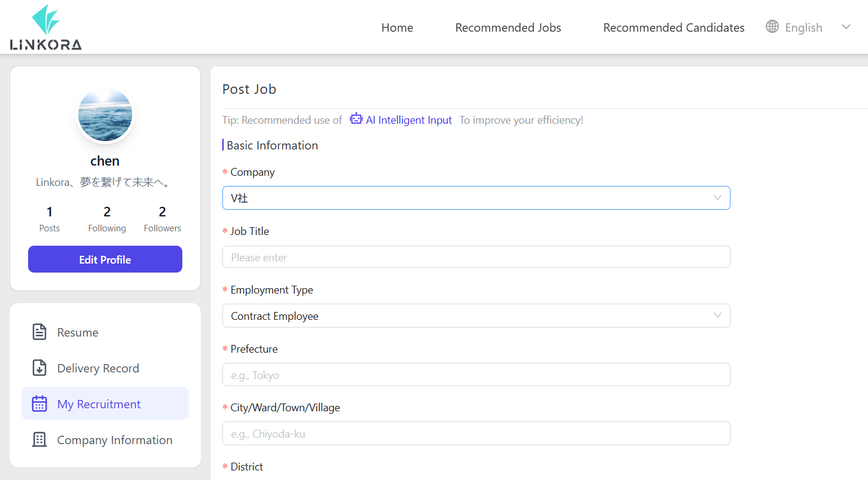Click the AI Intelligent Input robot icon
The height and width of the screenshot is (480, 868).
click(356, 119)
